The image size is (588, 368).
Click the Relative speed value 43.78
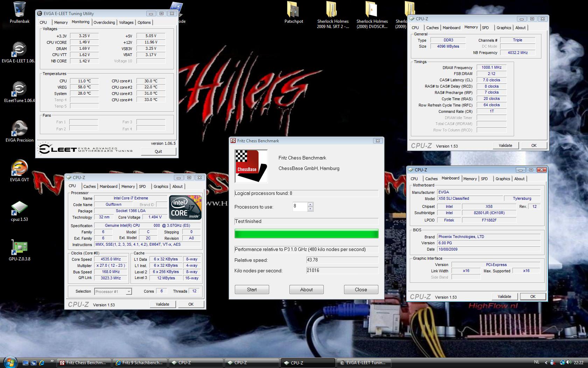click(342, 260)
